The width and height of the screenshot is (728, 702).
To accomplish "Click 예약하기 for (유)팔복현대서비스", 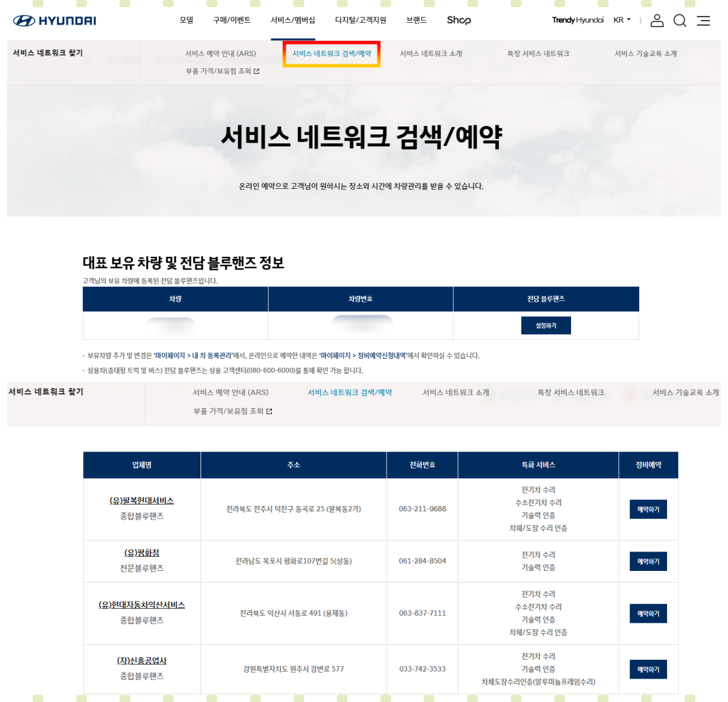I will pyautogui.click(x=648, y=509).
